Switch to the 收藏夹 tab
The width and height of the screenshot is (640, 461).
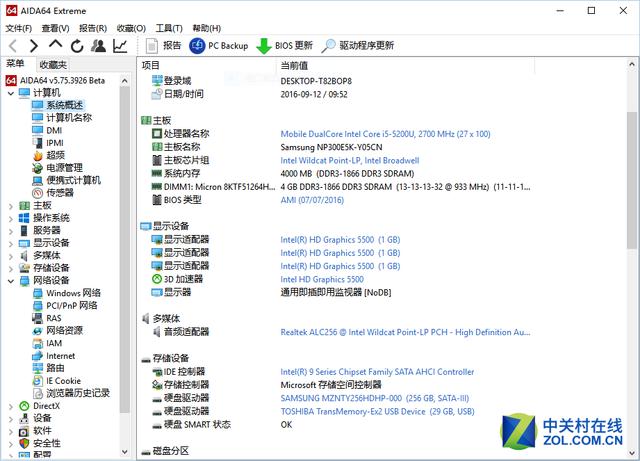coord(53,65)
